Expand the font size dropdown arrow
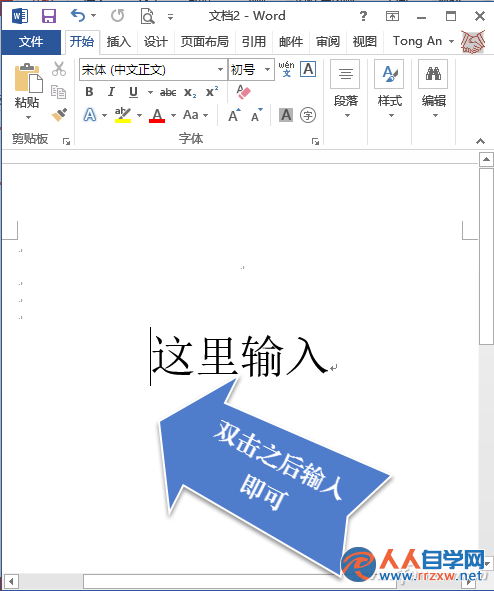The image size is (494, 591). tap(268, 70)
